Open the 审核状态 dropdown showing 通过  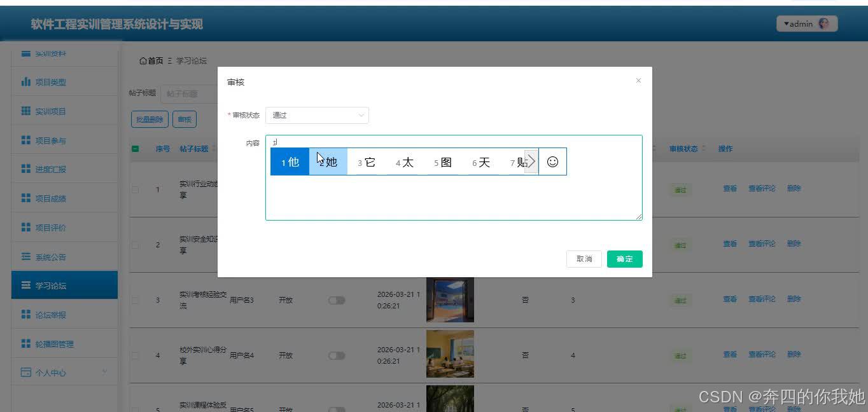click(x=317, y=115)
